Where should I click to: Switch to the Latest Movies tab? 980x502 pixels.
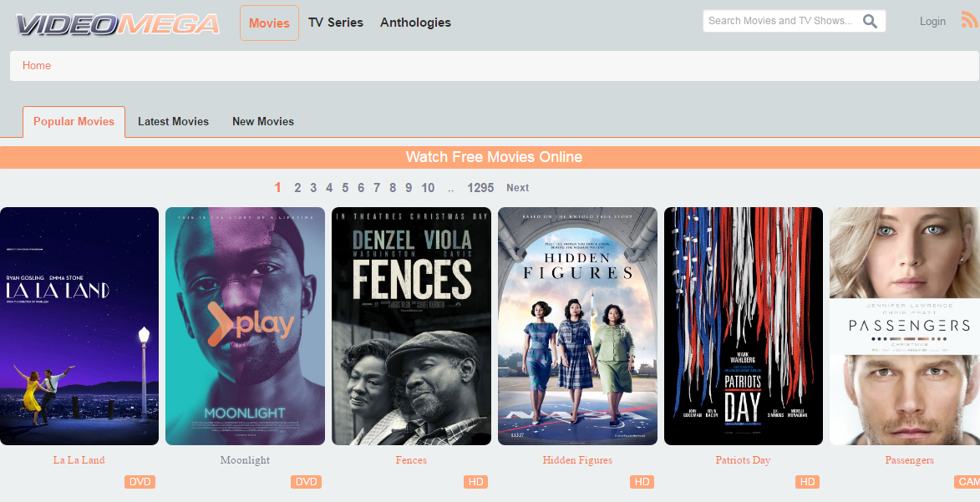(173, 121)
